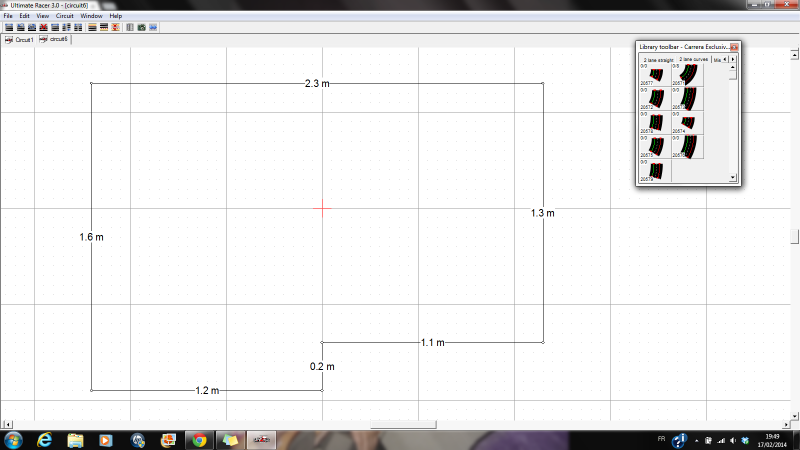The height and width of the screenshot is (450, 800).
Task: Click the green camera toolbar icon
Action: pos(141,28)
